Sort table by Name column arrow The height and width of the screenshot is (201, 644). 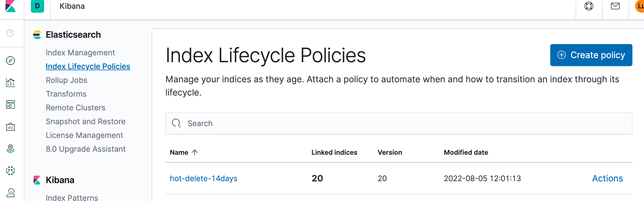(x=195, y=152)
